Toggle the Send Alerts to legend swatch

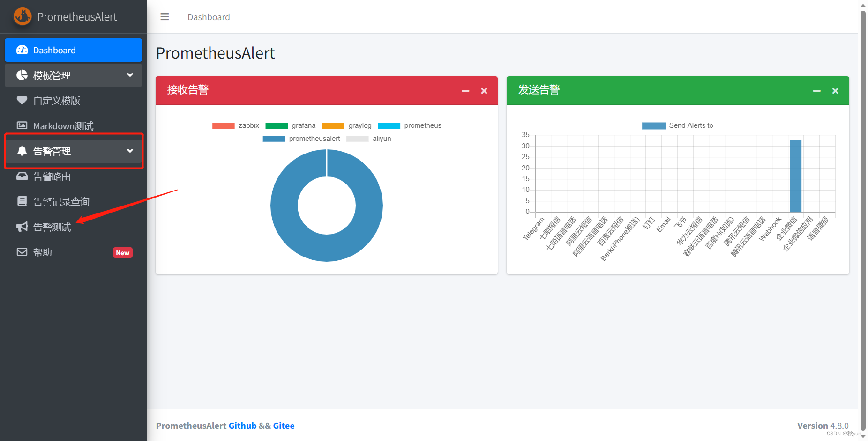click(x=654, y=125)
